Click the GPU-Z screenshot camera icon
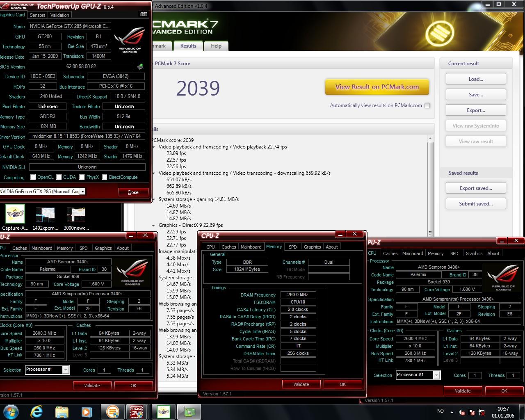 (x=143, y=14)
